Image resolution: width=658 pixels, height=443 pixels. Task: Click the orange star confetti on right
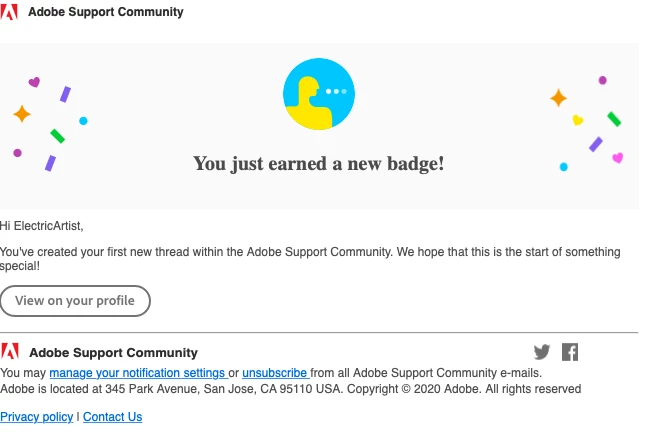pyautogui.click(x=559, y=98)
